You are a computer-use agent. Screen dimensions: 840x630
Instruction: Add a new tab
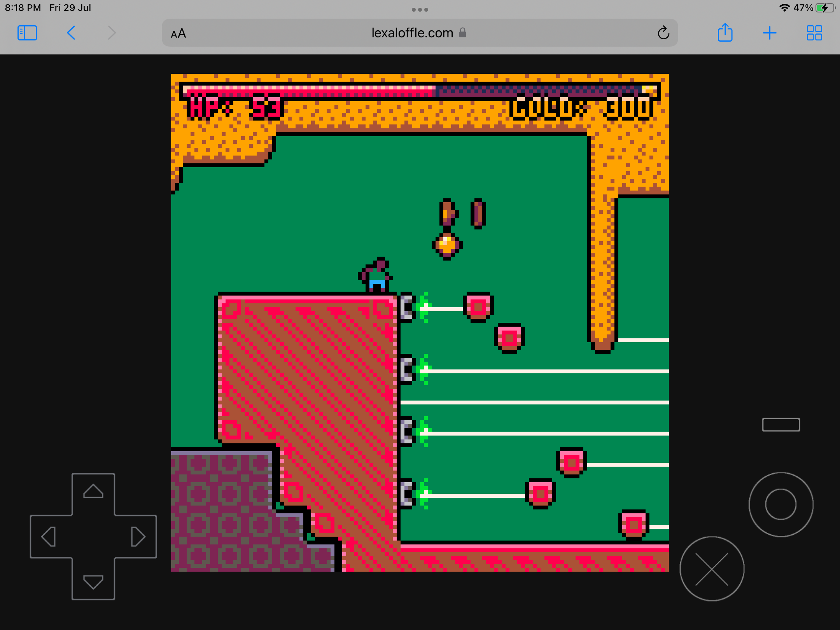pyautogui.click(x=770, y=33)
